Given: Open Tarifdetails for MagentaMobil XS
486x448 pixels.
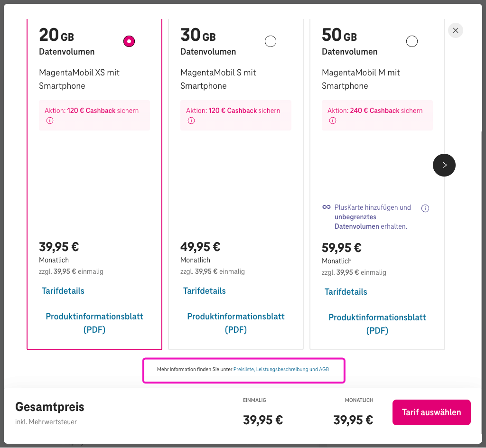Looking at the screenshot, I should click(x=63, y=291).
